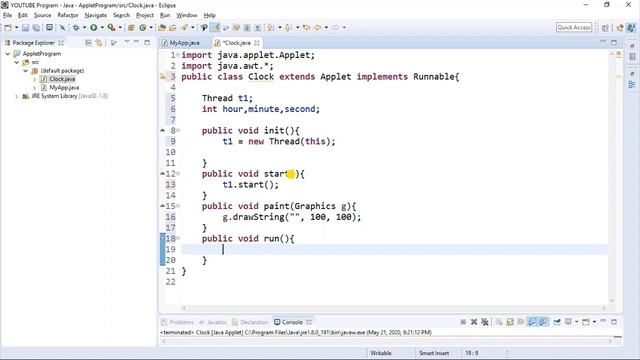Open the dropdown next to New icon
The width and height of the screenshot is (640, 360).
tap(16, 27)
